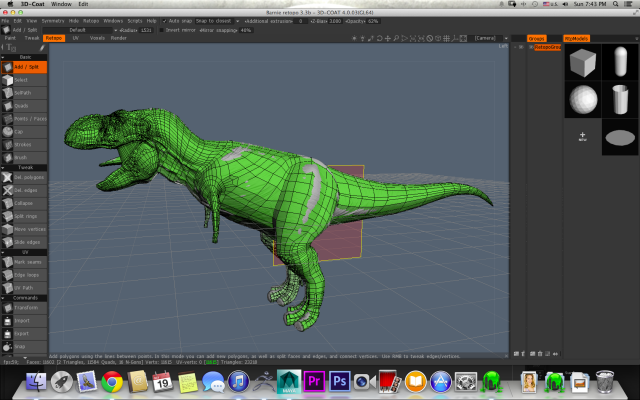Choose the Quads tool in sidebar
640x400 pixels.
(x=22, y=105)
